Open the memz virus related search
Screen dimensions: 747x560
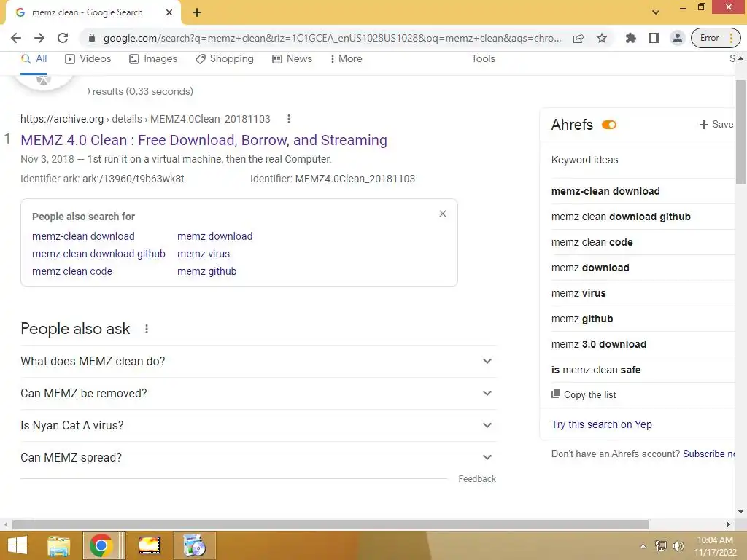[x=204, y=254]
